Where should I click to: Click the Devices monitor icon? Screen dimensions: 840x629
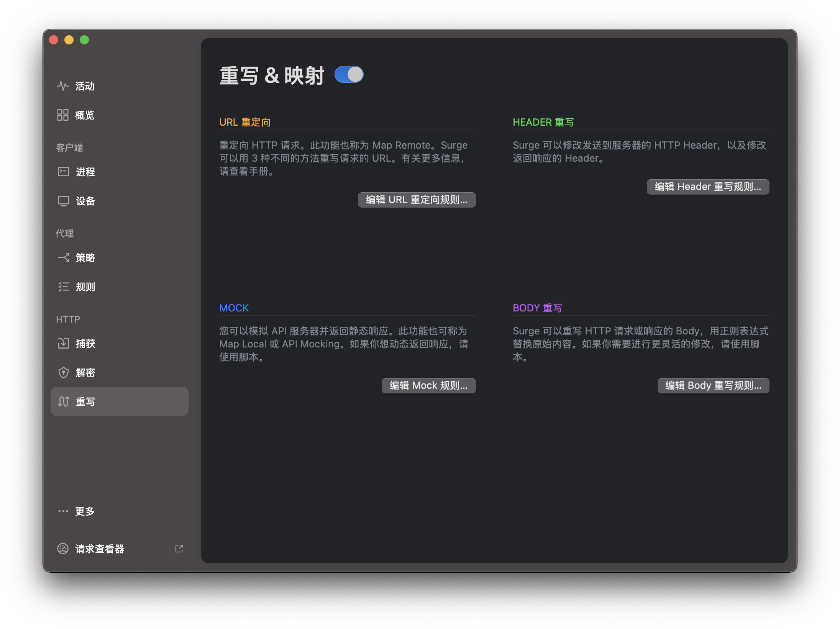coord(63,201)
